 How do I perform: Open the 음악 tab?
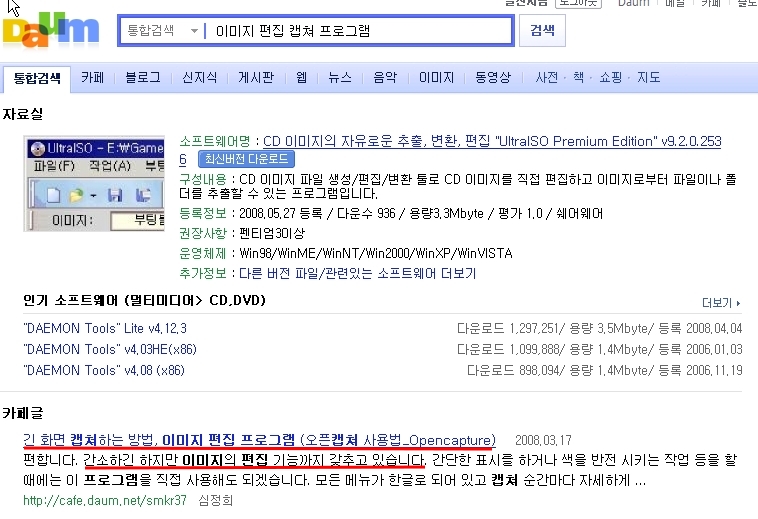pos(385,77)
